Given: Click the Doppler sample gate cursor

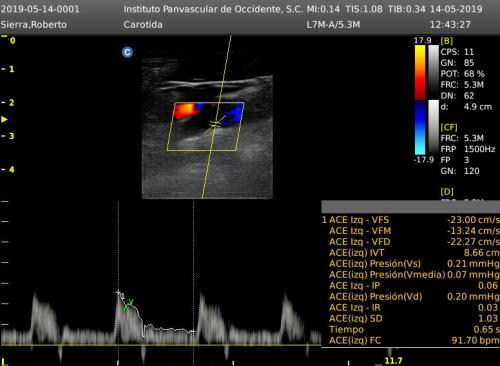Looking at the screenshot, I should (216, 124).
